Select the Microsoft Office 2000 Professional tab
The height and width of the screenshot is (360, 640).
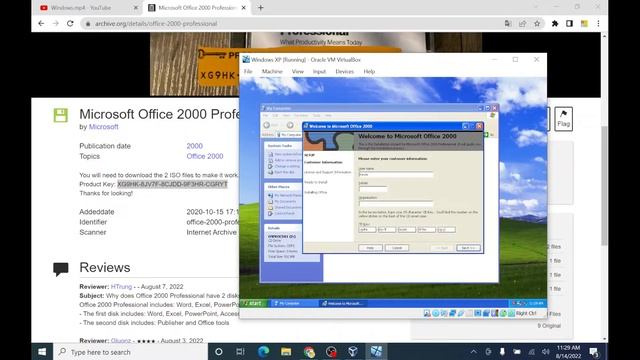[197, 8]
